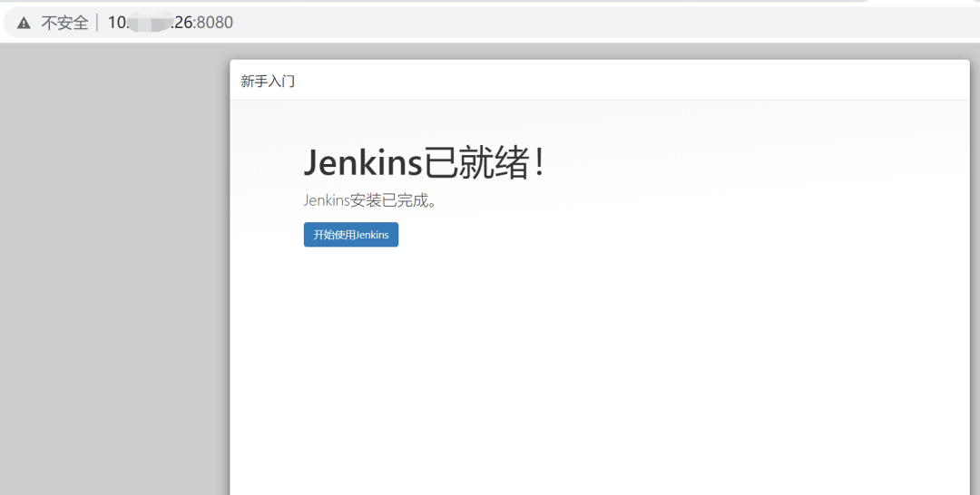
Task: Click the text Jenkins安装已完成。
Action: point(370,201)
